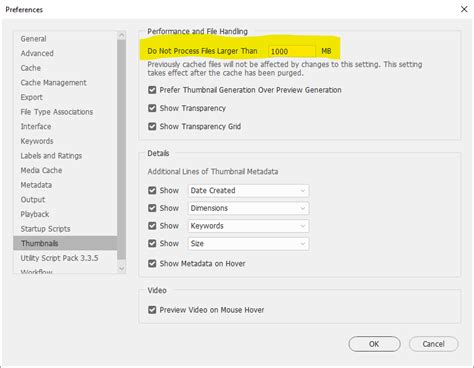The height and width of the screenshot is (368, 474).
Task: Uncheck Preview Video on Mouse Hover
Action: [152, 310]
